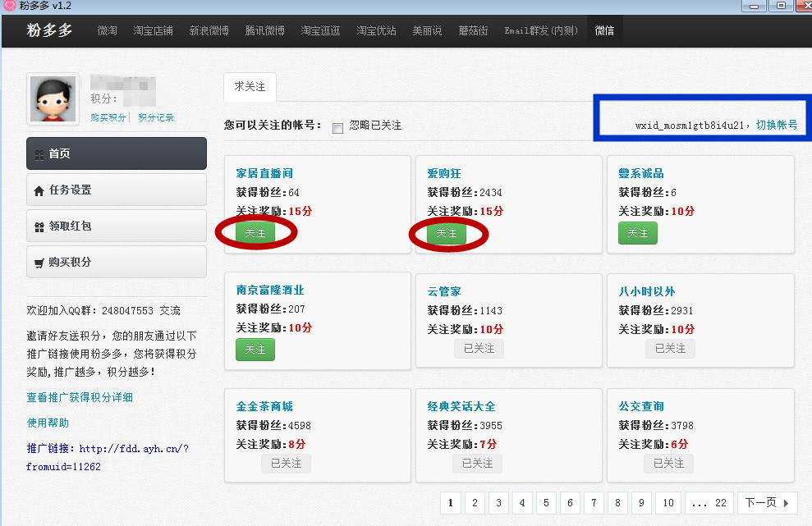The image size is (812, 526).
Task: Click the 切换帐号 link
Action: click(777, 125)
